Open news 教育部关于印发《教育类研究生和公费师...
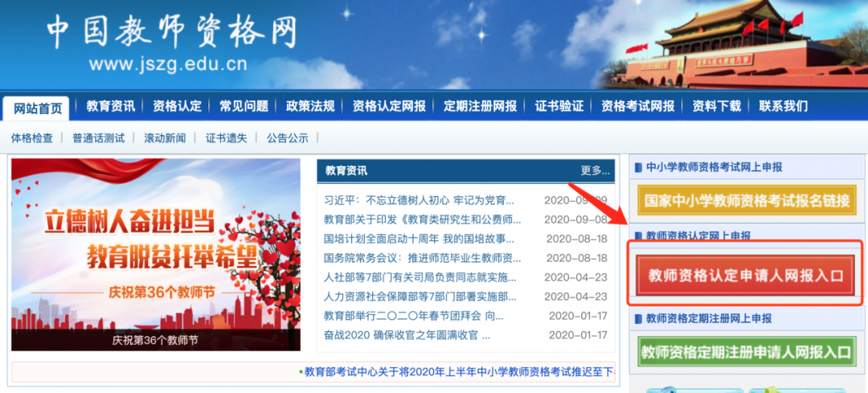This screenshot has width=868, height=393. 423,219
